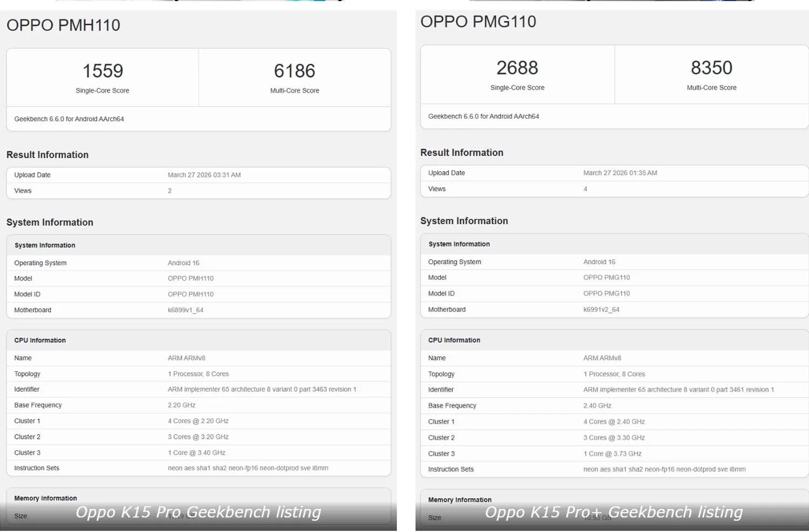This screenshot has width=809, height=532.
Task: Click the 'Oppo K15 Pro Geekbench listing' caption
Action: (x=198, y=512)
